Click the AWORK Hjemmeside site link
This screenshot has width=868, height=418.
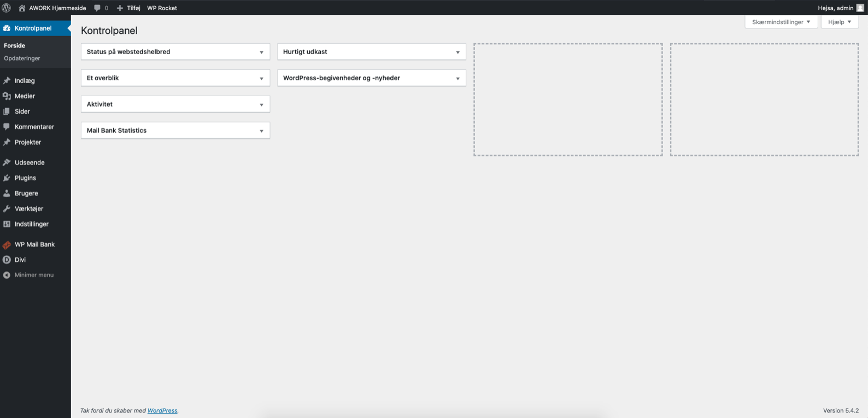click(x=57, y=8)
